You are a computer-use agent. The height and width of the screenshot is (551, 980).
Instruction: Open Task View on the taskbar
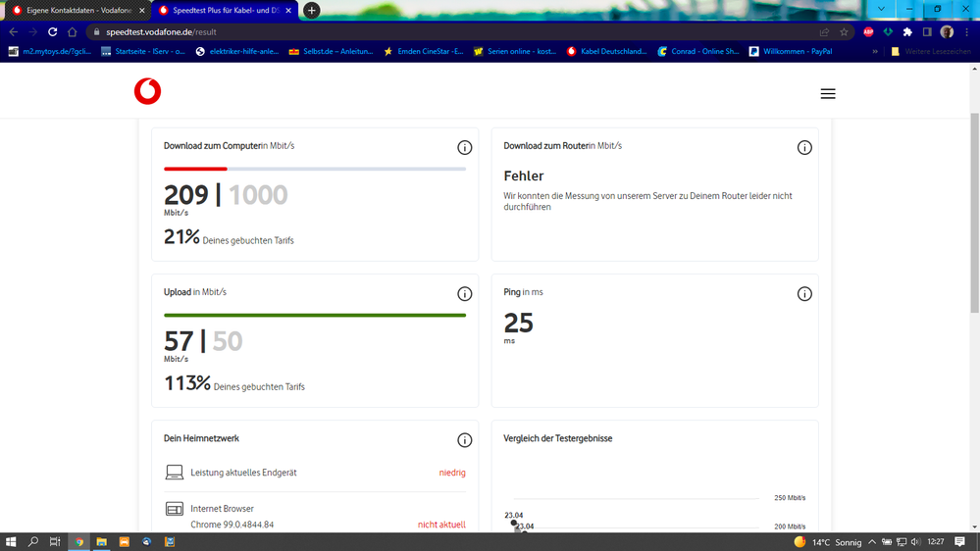click(55, 541)
